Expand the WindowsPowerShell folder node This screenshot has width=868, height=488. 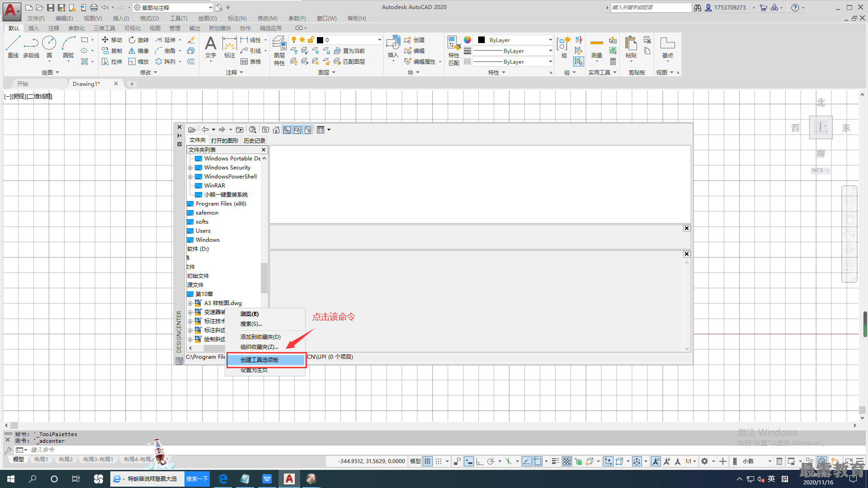tap(190, 177)
